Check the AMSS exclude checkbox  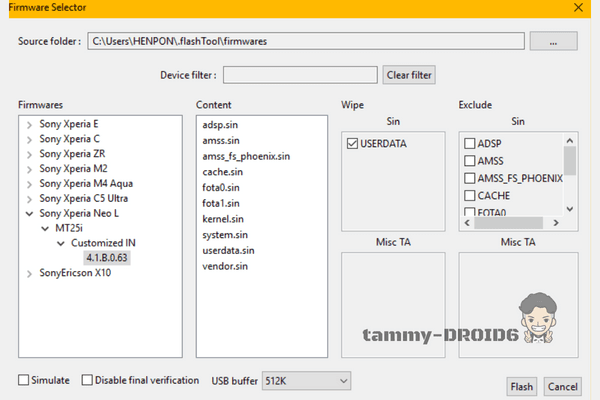470,161
